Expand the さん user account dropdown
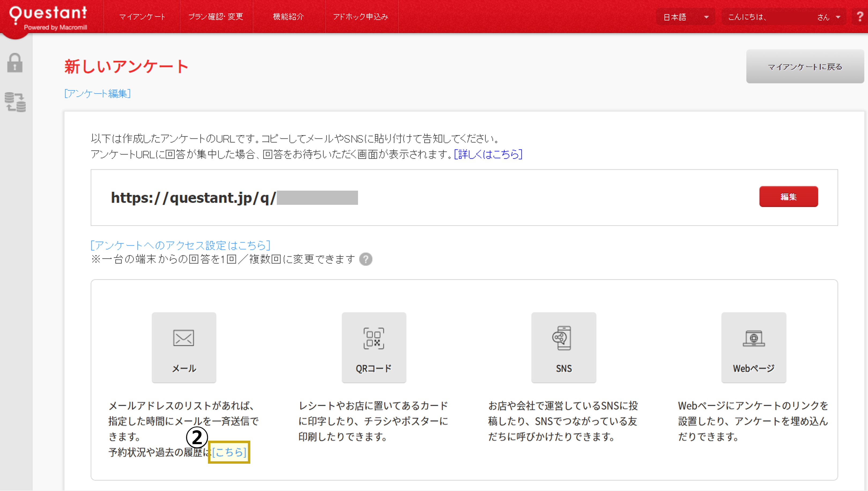 pyautogui.click(x=825, y=17)
